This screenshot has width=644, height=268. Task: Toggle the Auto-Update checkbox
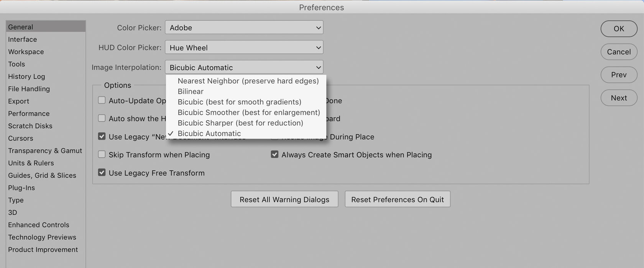(x=102, y=100)
